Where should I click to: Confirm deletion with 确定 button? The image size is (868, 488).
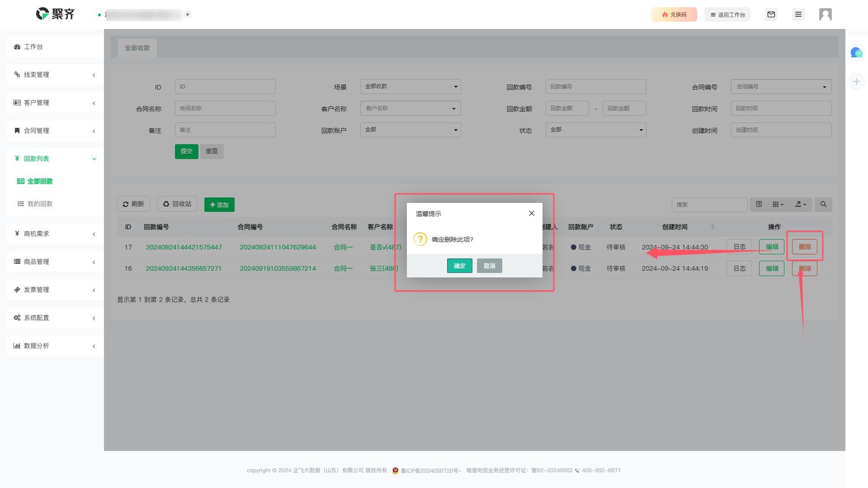[x=459, y=266]
